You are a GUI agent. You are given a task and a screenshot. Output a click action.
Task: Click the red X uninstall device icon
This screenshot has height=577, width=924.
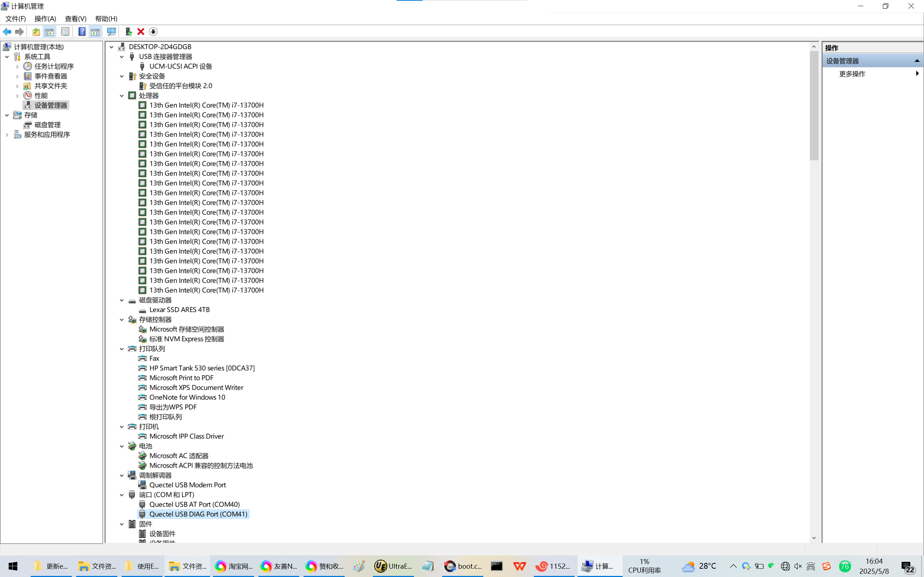(140, 32)
